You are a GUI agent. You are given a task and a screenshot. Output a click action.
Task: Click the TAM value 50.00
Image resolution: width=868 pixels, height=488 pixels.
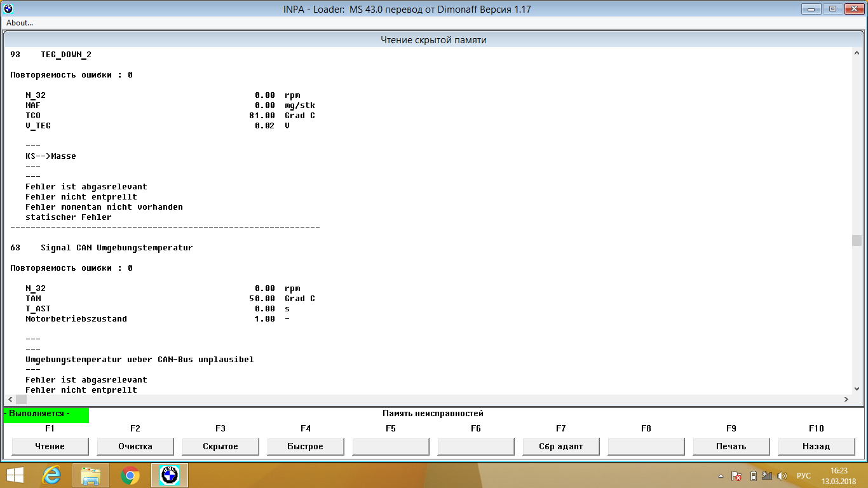tap(262, 299)
